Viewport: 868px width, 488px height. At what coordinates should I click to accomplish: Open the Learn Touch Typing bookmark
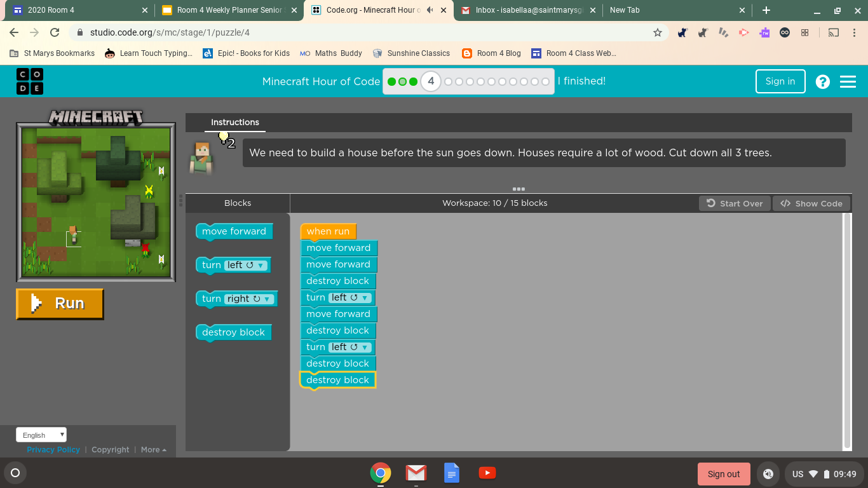click(x=149, y=53)
